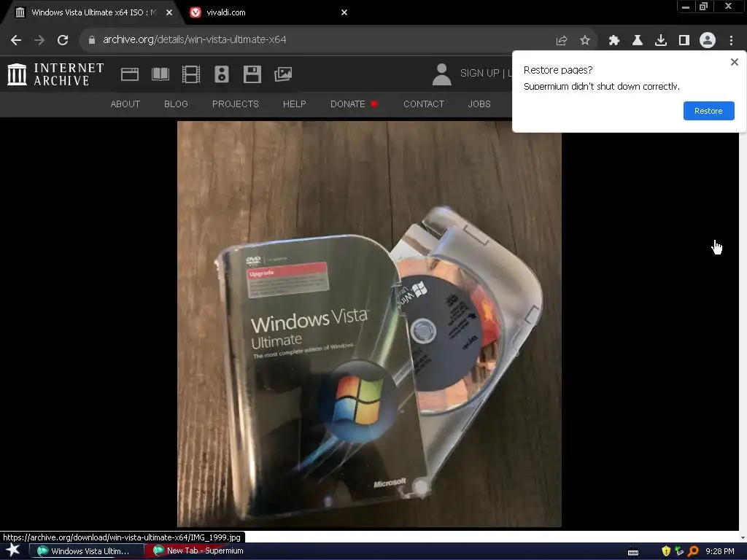Close the vivaldi.com tab

[344, 12]
